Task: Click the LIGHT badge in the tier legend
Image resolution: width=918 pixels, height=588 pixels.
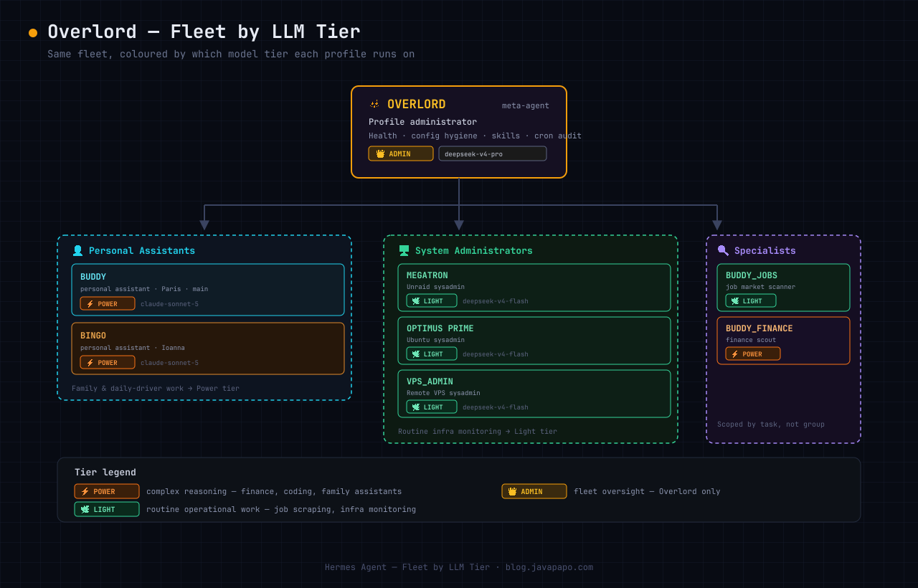Action: [x=107, y=509]
